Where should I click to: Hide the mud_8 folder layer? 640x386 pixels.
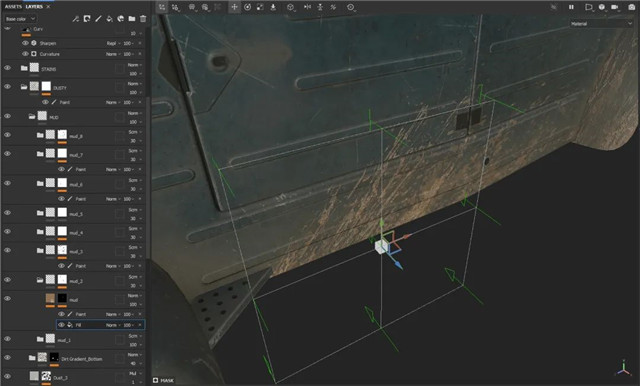(x=7, y=135)
